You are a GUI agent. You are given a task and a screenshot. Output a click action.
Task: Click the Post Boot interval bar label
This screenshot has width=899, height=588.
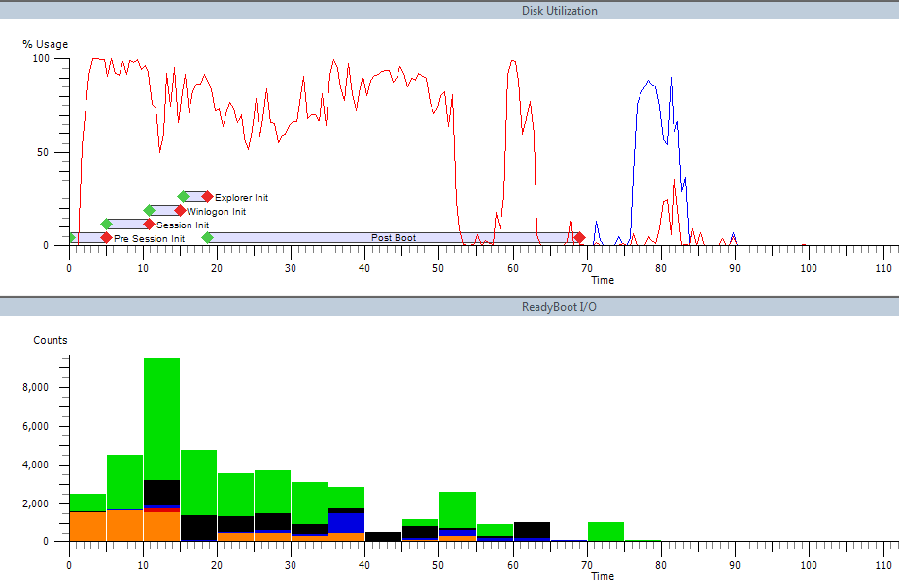[x=394, y=238]
